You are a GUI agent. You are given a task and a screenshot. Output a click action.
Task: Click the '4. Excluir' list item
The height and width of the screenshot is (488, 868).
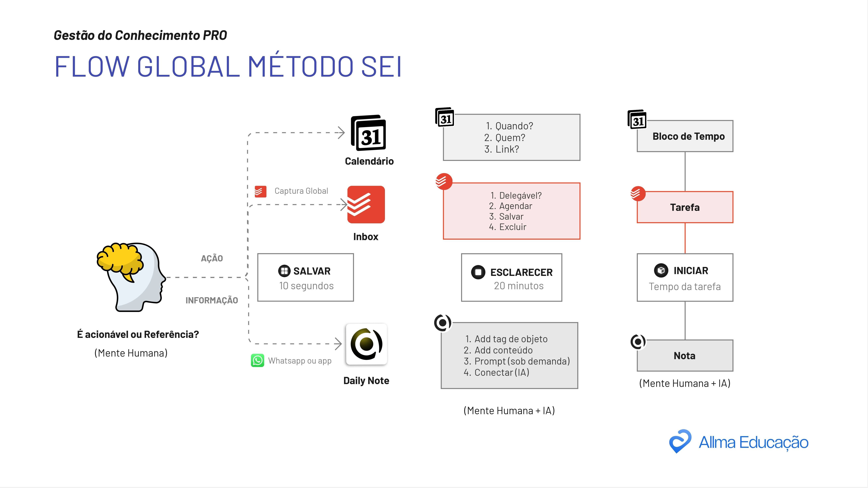coord(507,227)
